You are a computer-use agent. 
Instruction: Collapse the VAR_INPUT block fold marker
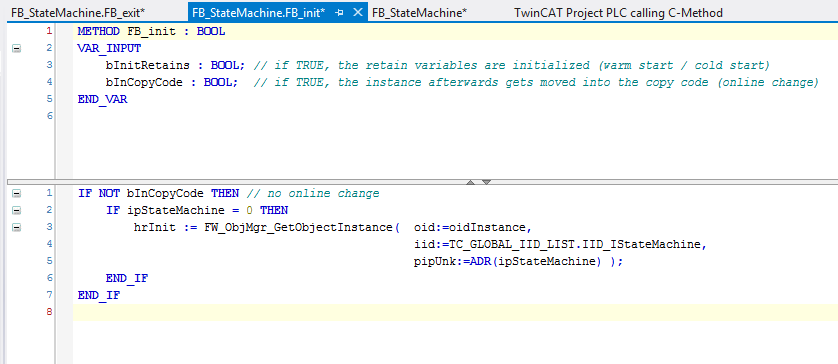pos(17,49)
